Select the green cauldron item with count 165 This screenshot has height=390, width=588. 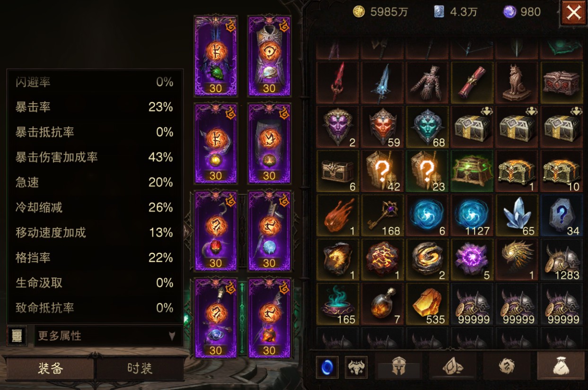pos(337,305)
